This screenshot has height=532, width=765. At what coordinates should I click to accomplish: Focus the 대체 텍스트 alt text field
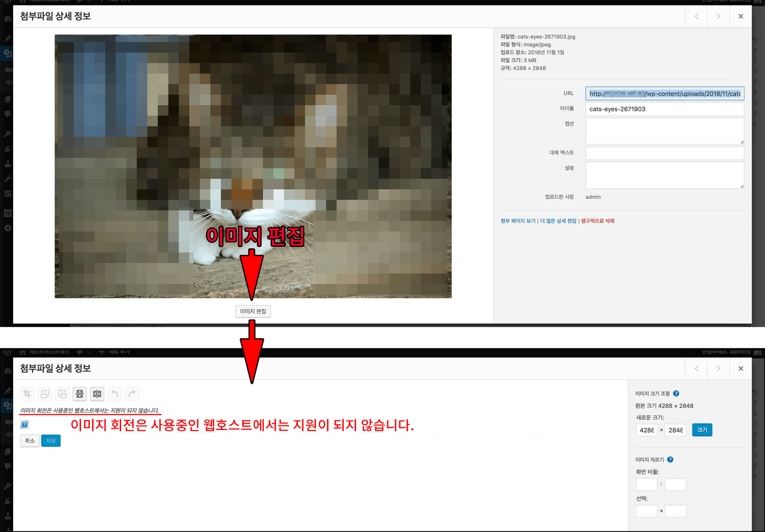[664, 153]
